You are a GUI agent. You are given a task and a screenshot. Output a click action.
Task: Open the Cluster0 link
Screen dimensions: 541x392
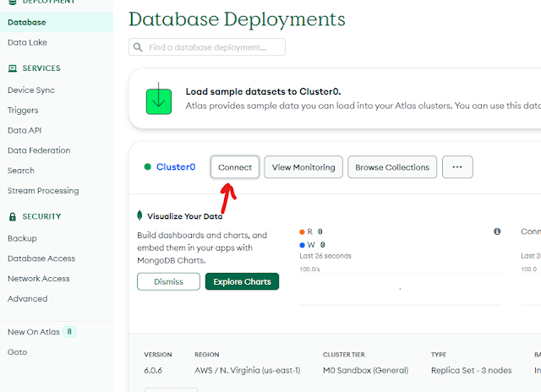click(x=176, y=167)
